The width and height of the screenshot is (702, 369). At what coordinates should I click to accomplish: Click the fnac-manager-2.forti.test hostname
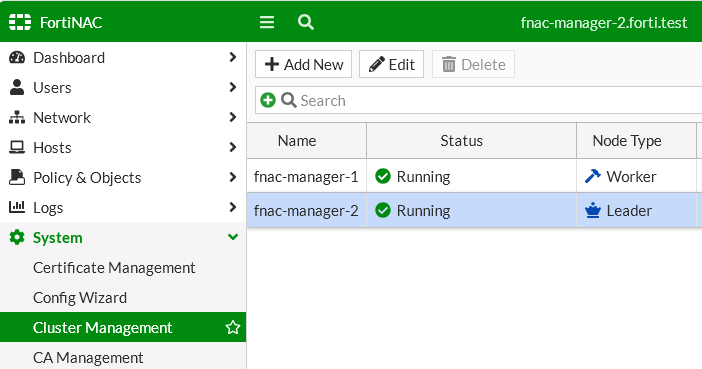(604, 22)
